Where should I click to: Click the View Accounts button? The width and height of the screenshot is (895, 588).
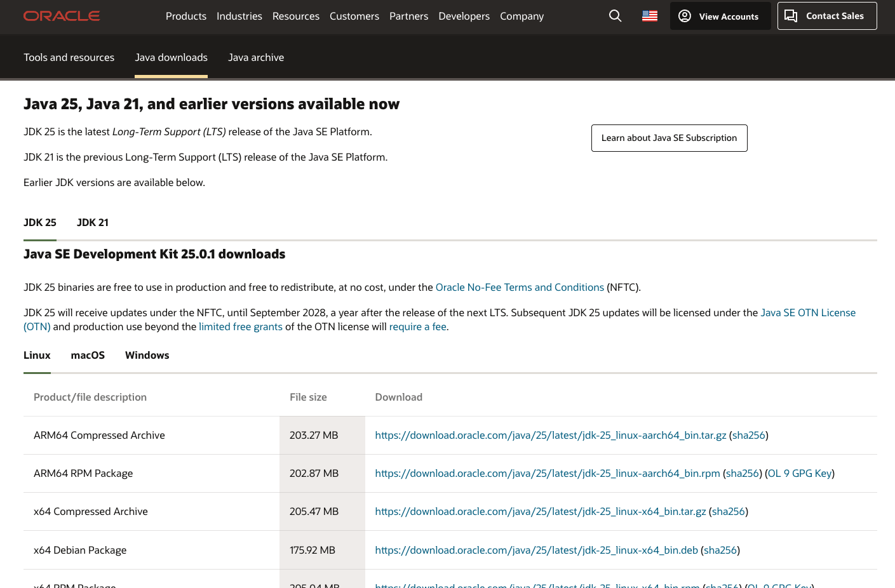click(720, 16)
